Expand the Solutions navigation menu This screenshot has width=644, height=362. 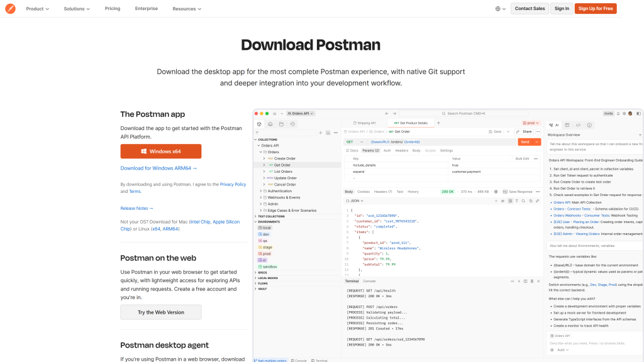pos(77,9)
